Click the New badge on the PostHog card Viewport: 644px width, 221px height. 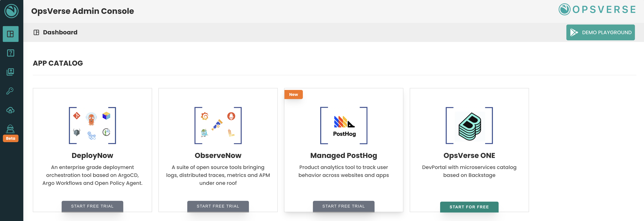click(293, 94)
